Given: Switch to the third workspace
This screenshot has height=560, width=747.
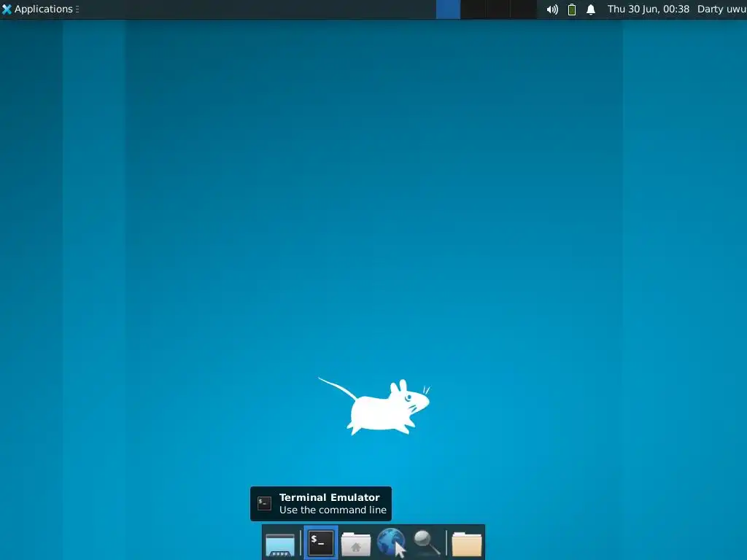Looking at the screenshot, I should [498, 9].
